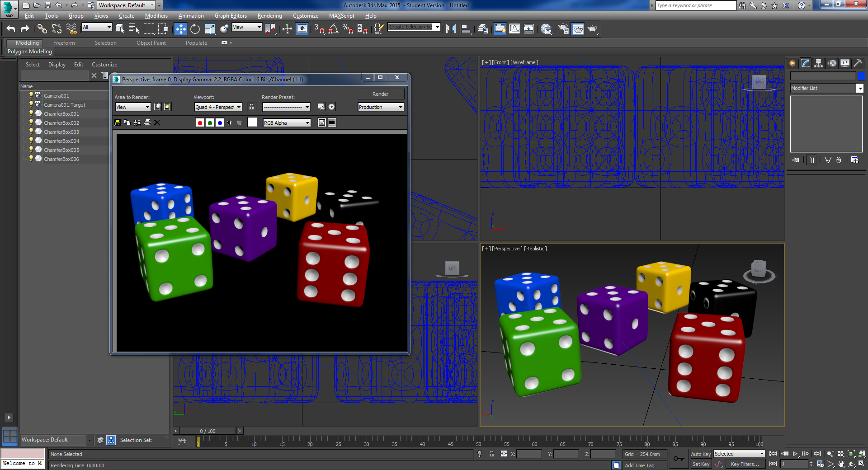Click the Auto Key button

click(x=700, y=454)
